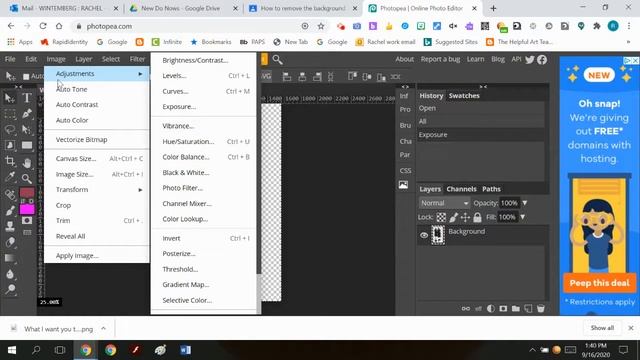
Task: Choose Hue/Saturation adjustment
Action: [204, 142]
